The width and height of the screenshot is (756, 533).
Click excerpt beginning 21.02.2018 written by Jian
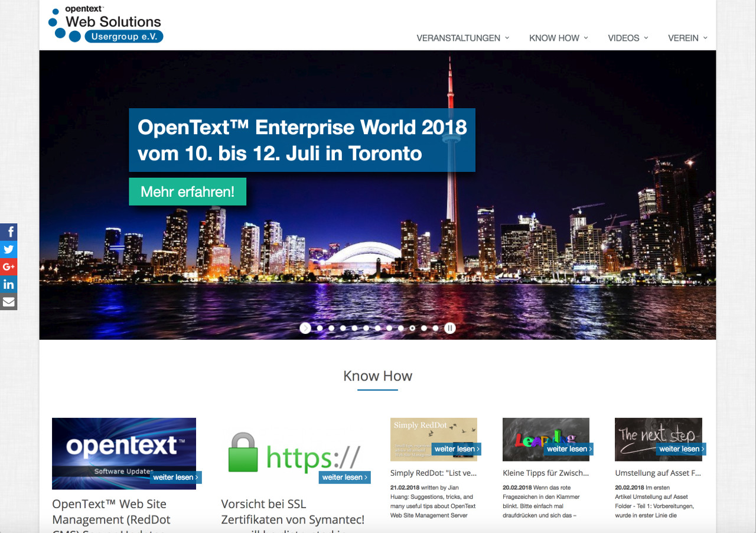[x=433, y=502]
